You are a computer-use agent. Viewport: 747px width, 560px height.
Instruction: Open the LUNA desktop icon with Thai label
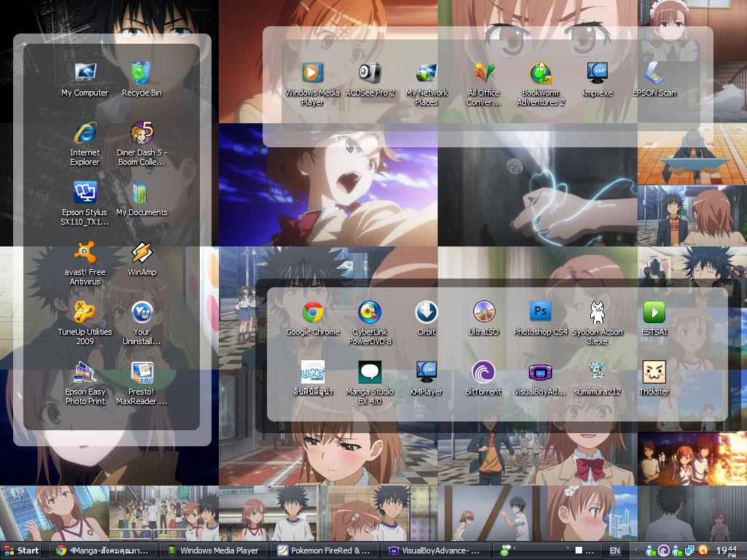pyautogui.click(x=312, y=378)
